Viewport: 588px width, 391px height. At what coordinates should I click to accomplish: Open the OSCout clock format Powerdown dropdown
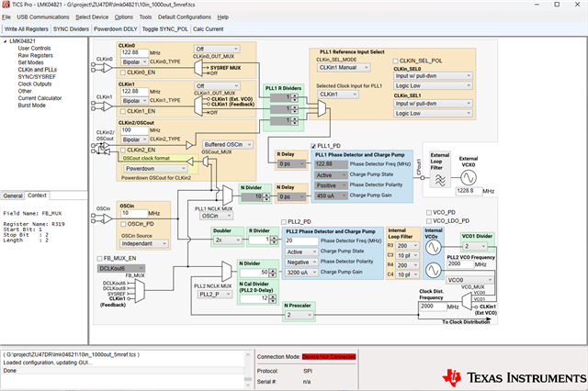pyautogui.click(x=155, y=169)
